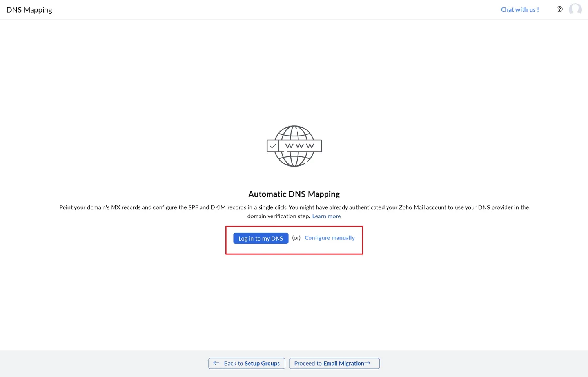This screenshot has height=377, width=588.
Task: Select Configure manually option
Action: click(x=330, y=237)
